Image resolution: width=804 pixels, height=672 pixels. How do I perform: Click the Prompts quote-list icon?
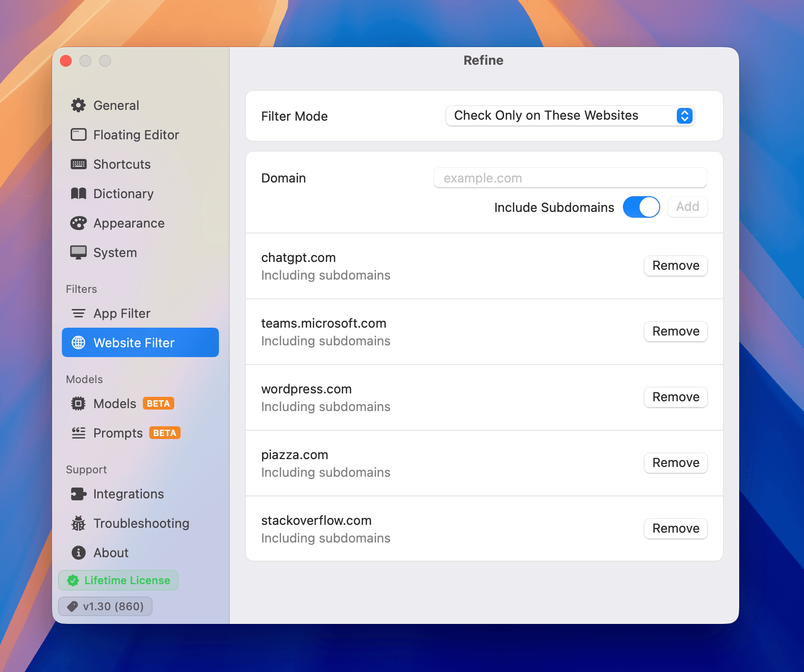click(x=79, y=433)
